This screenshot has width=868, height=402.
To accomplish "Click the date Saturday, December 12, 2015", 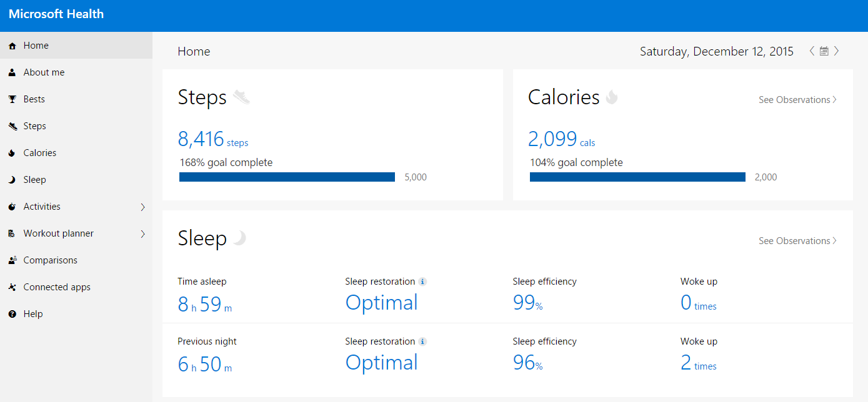I will point(716,51).
